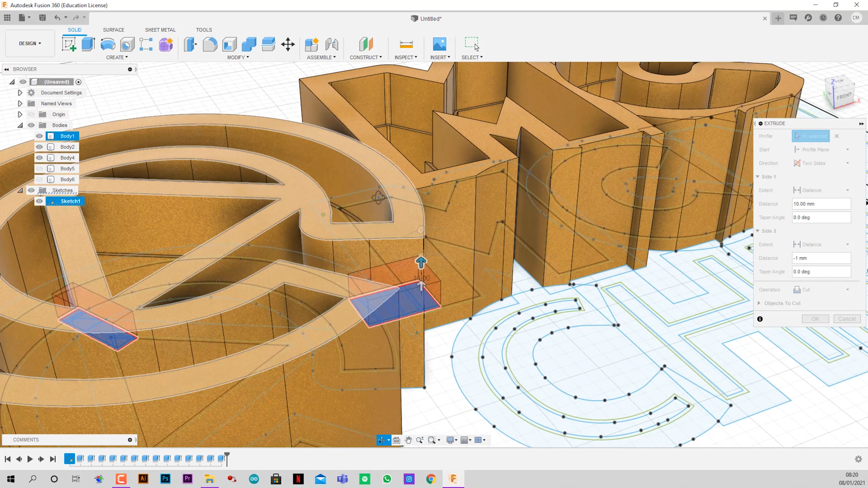The image size is (868, 488).
Task: Toggle visibility of Sketch1
Action: [39, 201]
